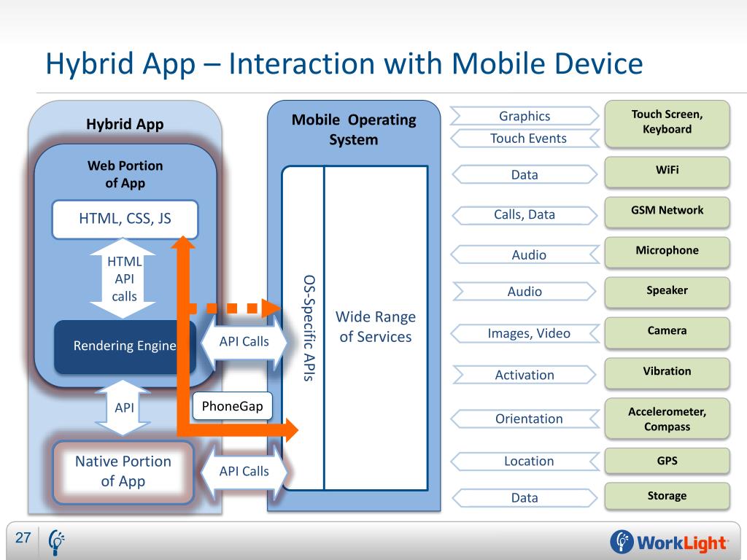
Task: Select the Vibration box
Action: pos(667,373)
